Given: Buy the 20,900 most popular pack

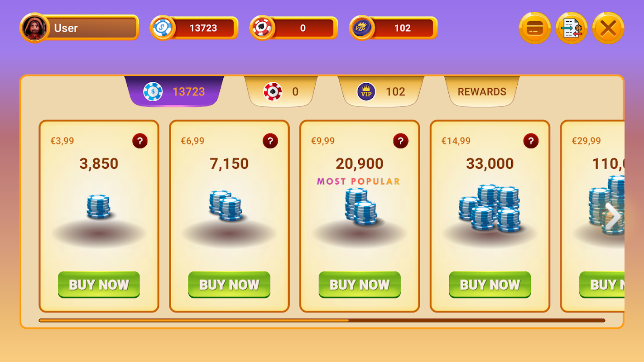Looking at the screenshot, I should pyautogui.click(x=360, y=285).
